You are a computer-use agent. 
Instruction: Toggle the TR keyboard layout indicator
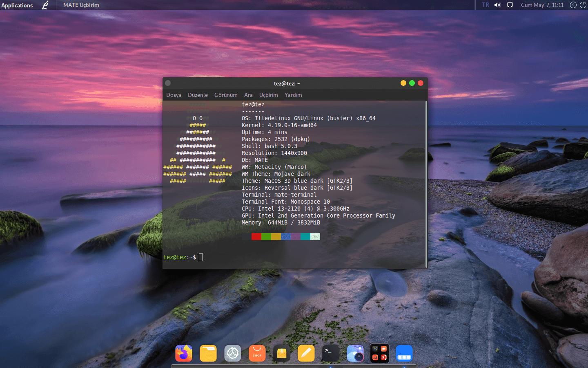click(x=486, y=5)
